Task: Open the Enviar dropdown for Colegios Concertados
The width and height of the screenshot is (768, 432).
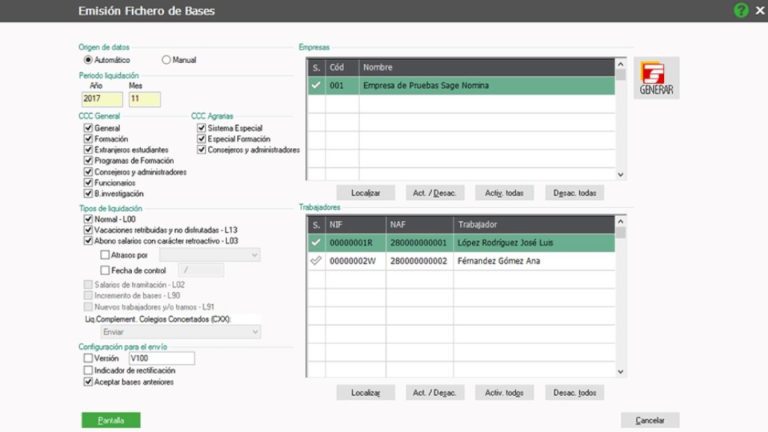Action: pyautogui.click(x=254, y=331)
